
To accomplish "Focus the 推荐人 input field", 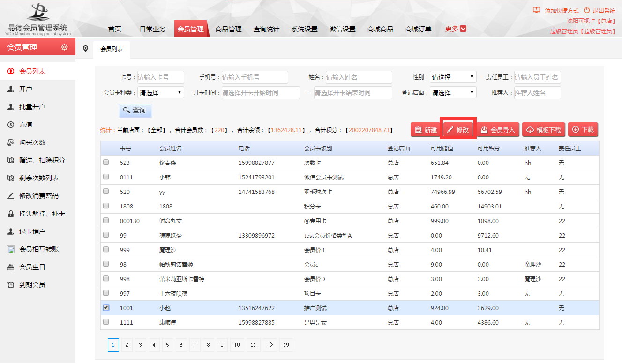I will click(537, 93).
